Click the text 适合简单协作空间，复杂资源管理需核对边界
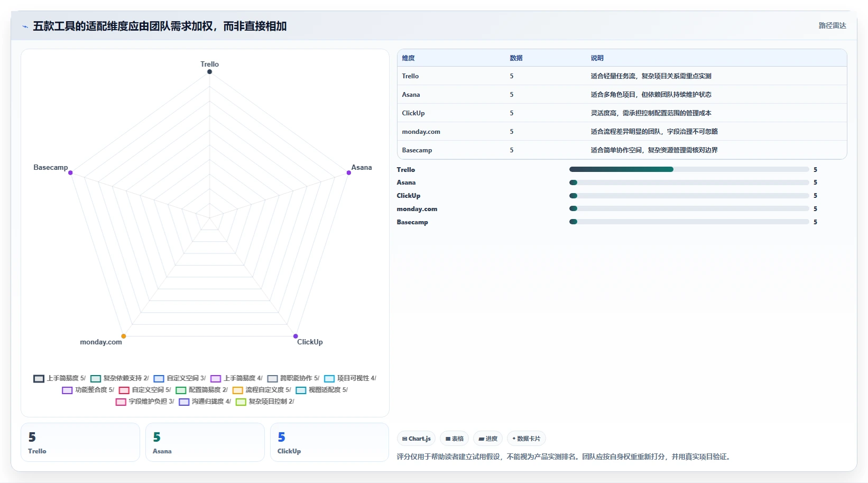Screen dimensions: 868x483 654,150
